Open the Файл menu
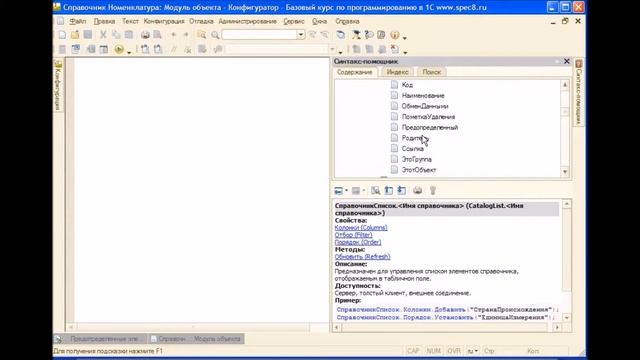The image size is (640, 360). (x=78, y=21)
